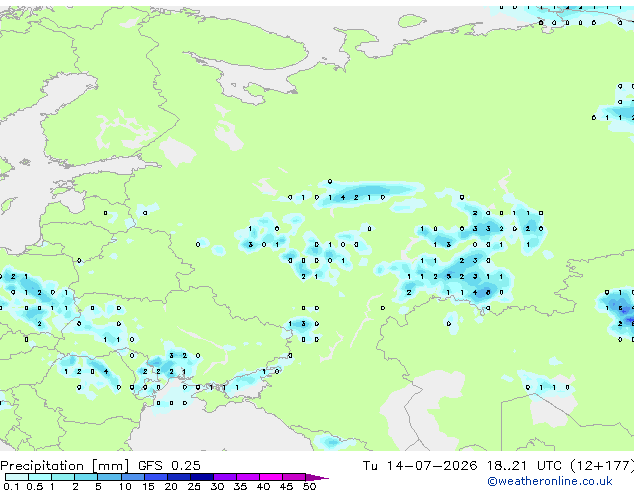The width and height of the screenshot is (634, 490).
Task: Click the legend scale value '45'
Action: click(x=286, y=486)
